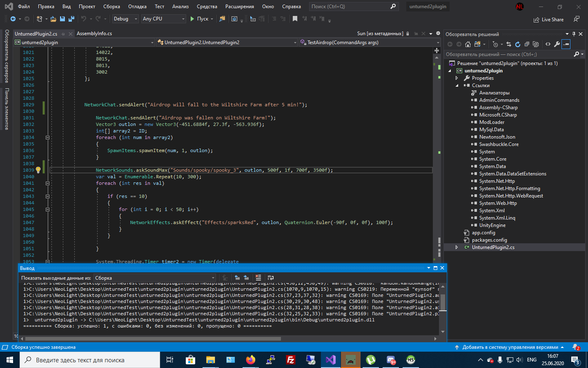The image size is (588, 368).
Task: Click Home icon in Solution Explorer
Action: (468, 44)
